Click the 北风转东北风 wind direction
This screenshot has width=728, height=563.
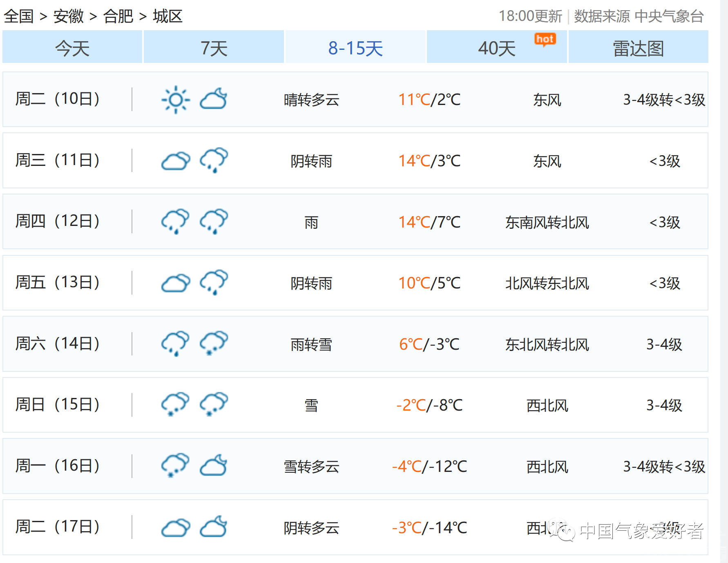[x=547, y=283]
